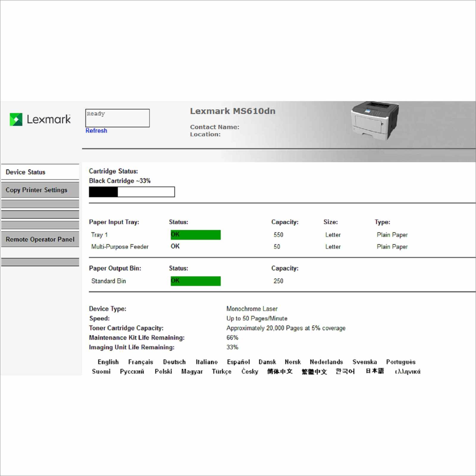The image size is (476, 476).
Task: Switch language to 繁體中文
Action: (314, 372)
